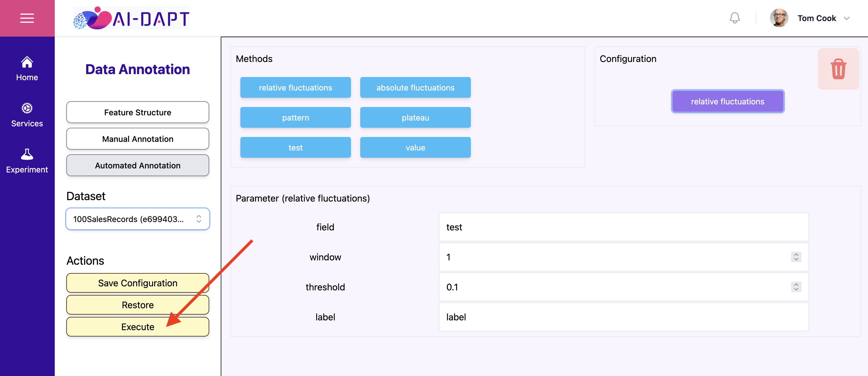Adjust the threshold value stepper

click(796, 287)
